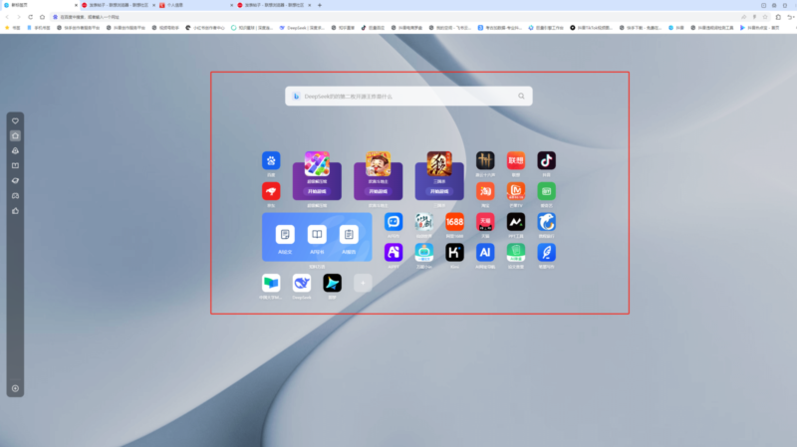Open the DeepSeek bookmark in bookmarks bar

302,28
